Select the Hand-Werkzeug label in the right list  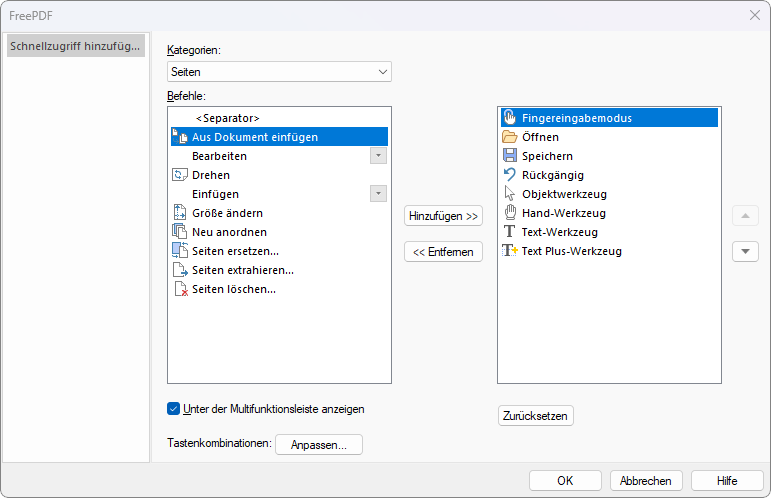click(x=564, y=213)
